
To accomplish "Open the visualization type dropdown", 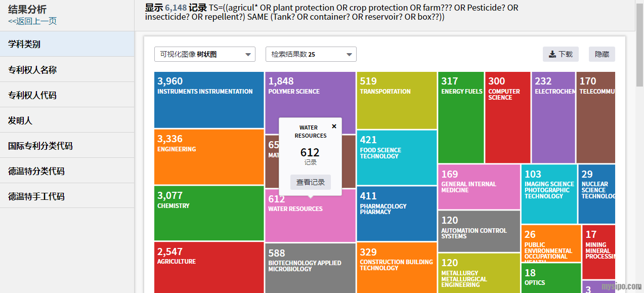I will tap(205, 54).
